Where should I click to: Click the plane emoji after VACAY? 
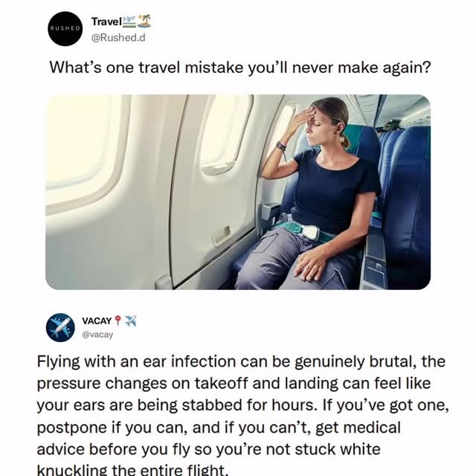(131, 321)
